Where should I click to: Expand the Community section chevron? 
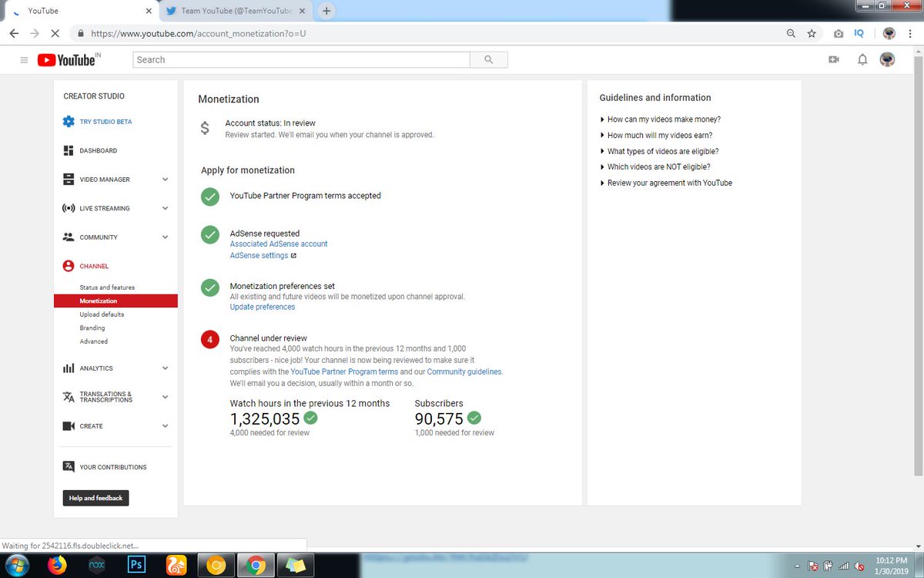165,237
